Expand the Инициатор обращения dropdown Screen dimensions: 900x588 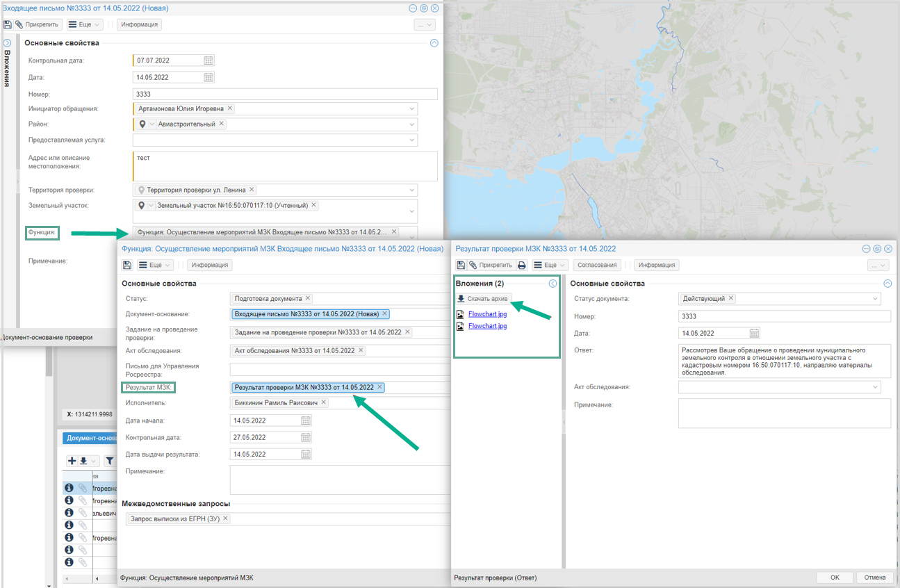click(412, 108)
